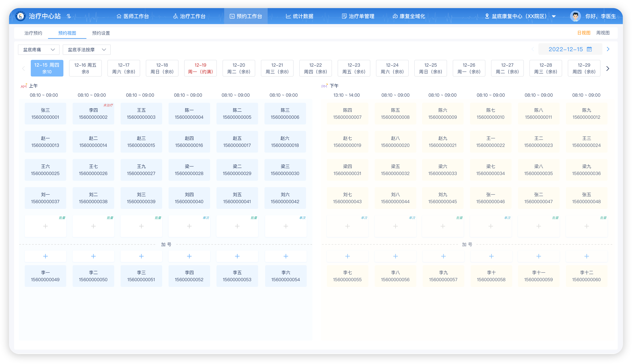Open 陈九's appointment card 15600000012
The image size is (632, 364).
(x=587, y=114)
